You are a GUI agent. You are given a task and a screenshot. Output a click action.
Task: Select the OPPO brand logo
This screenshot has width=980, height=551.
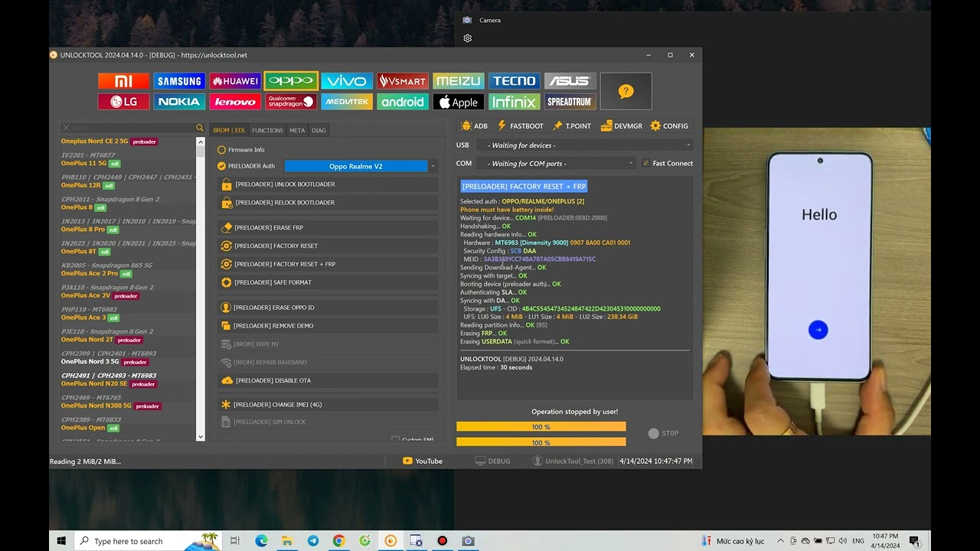(x=291, y=81)
